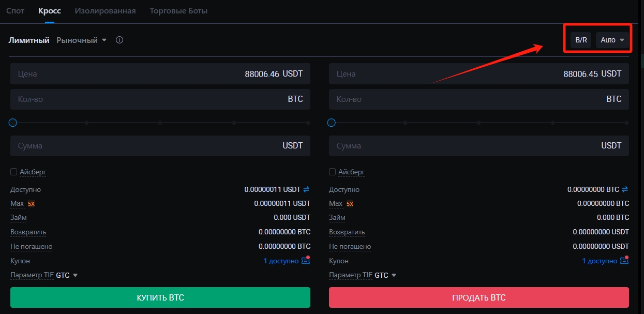Switch to the Изолированная tab
The width and height of the screenshot is (644, 314).
click(x=105, y=10)
